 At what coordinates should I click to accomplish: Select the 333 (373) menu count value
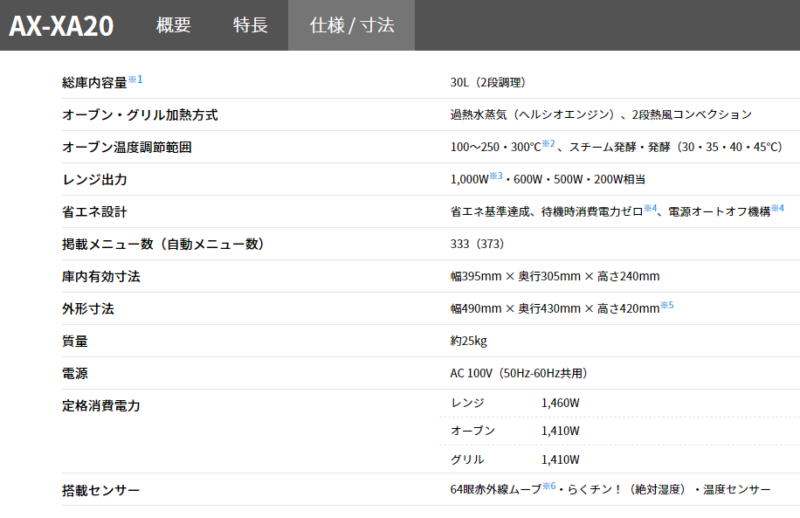[477, 244]
